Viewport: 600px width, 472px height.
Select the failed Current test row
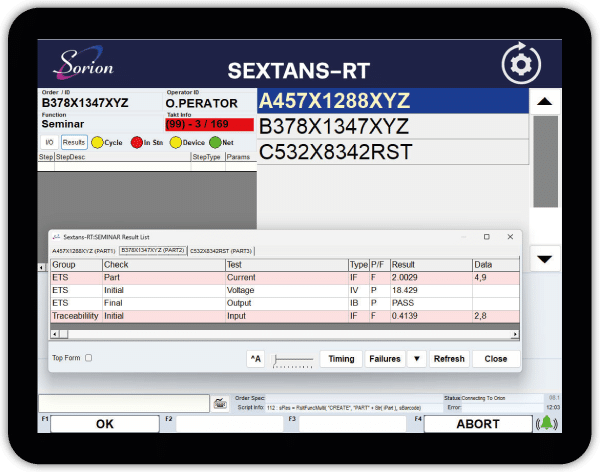coord(285,278)
